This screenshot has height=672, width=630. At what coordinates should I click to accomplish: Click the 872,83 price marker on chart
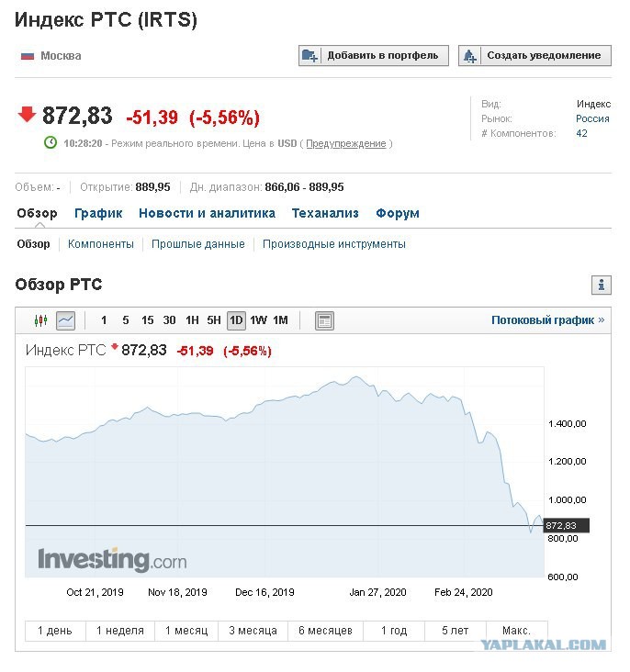(x=567, y=525)
